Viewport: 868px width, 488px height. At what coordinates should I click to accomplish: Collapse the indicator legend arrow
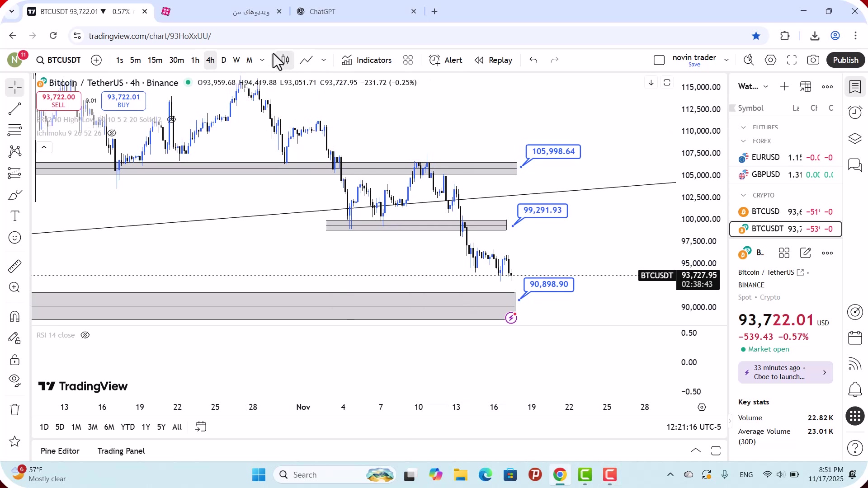tap(44, 147)
